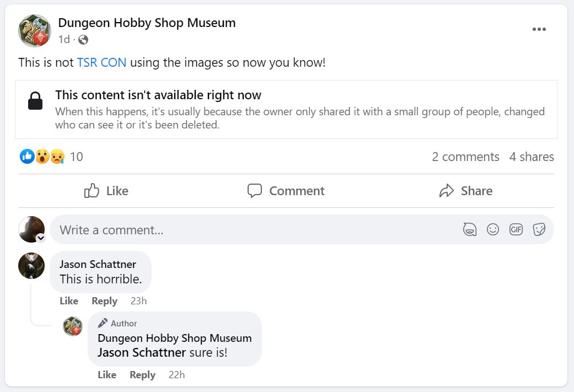Screen dimensions: 574x392
Task: Click the public globe audience icon
Action: [83, 40]
